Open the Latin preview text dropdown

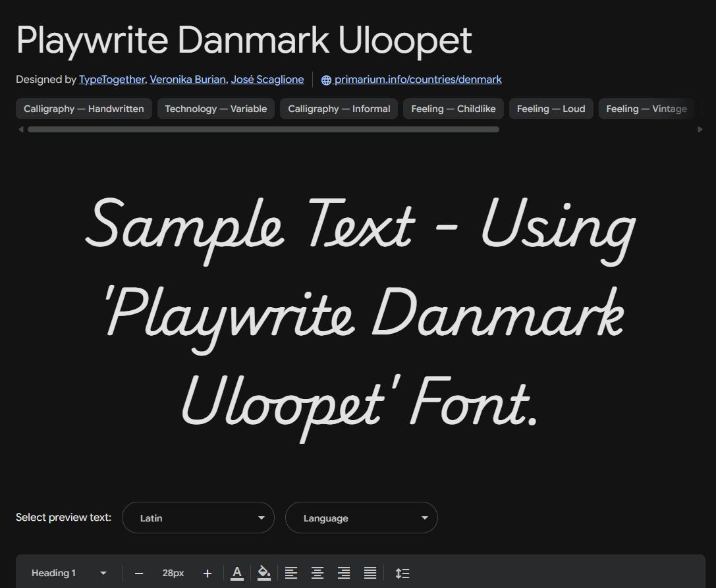198,518
